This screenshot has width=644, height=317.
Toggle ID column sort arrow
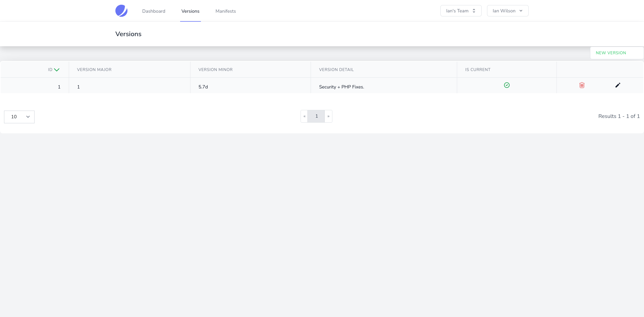57,70
